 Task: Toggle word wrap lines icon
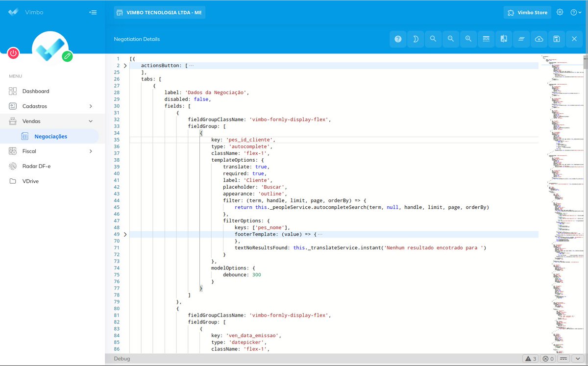point(521,39)
